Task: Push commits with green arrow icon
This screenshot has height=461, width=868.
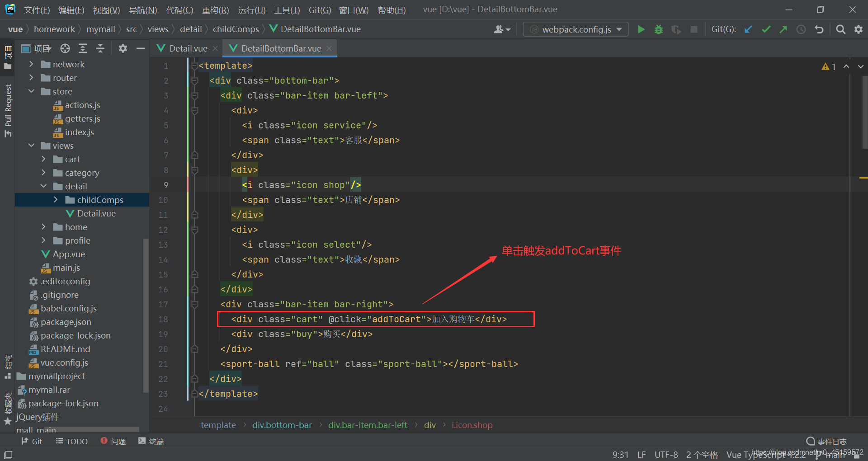Action: point(783,29)
